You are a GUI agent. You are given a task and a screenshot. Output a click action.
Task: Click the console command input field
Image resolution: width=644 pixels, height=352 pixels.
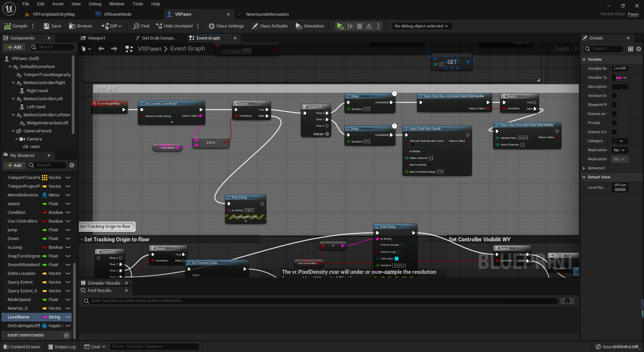154,346
